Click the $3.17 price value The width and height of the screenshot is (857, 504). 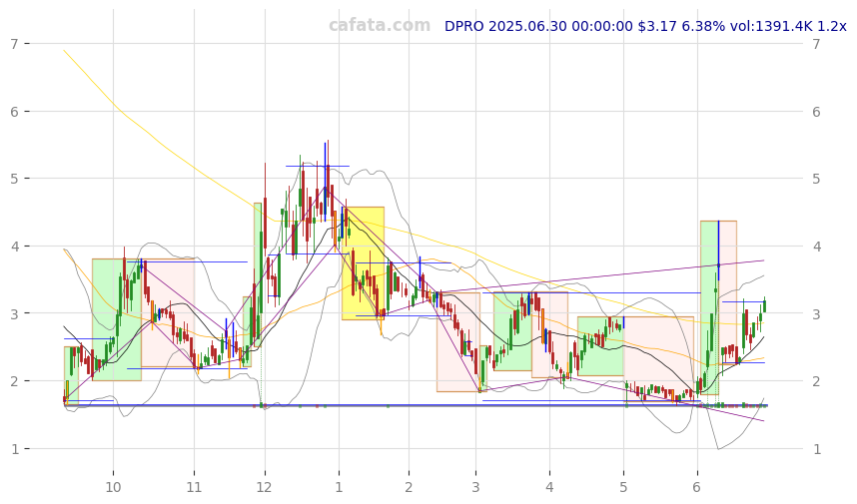pyautogui.click(x=657, y=26)
